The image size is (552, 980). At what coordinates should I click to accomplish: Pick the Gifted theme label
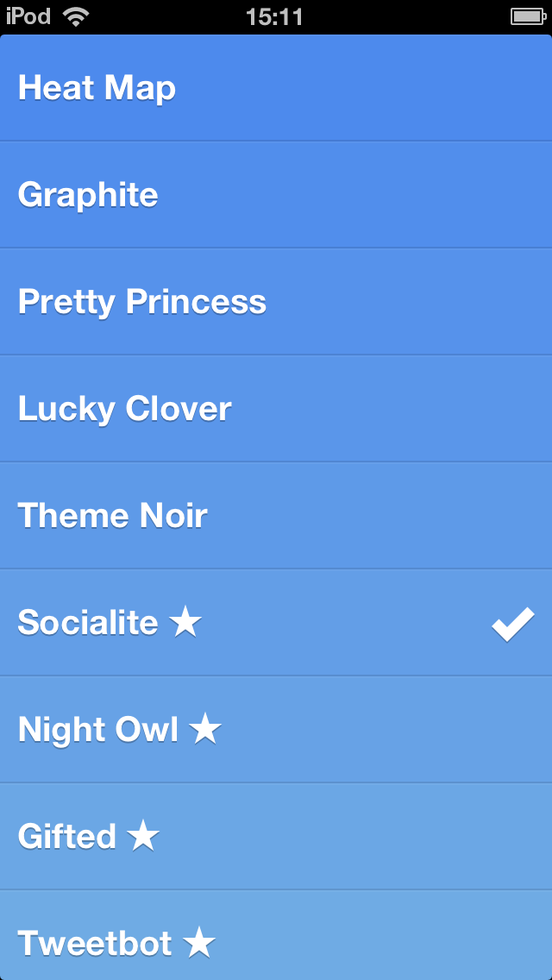(67, 837)
